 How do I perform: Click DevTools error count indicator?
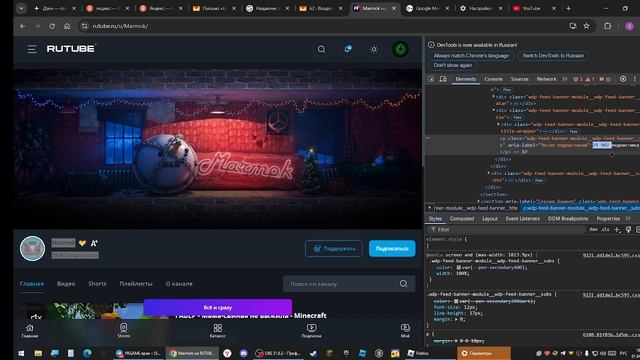pyautogui.click(x=578, y=79)
